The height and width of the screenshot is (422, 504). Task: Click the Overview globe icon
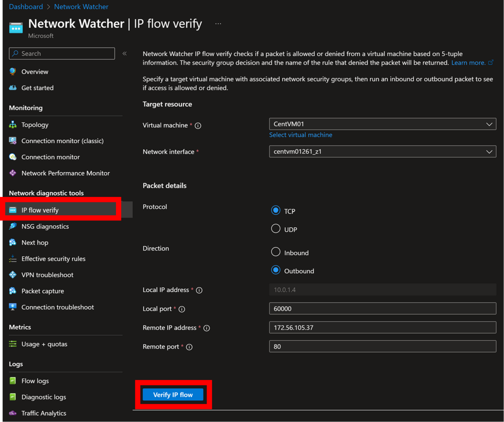pyautogui.click(x=13, y=71)
